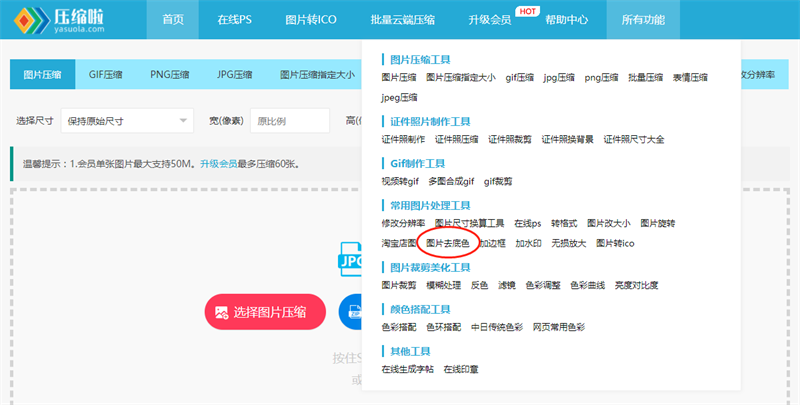Screen dimensions: 800x405
Task: Open jpg压缩 in dropdown menu
Action: tap(559, 78)
